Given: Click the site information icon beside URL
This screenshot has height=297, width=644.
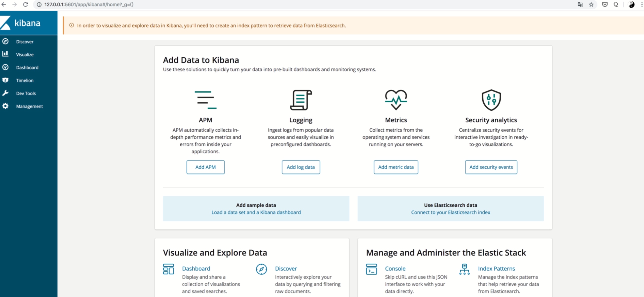Looking at the screenshot, I should pyautogui.click(x=39, y=4).
